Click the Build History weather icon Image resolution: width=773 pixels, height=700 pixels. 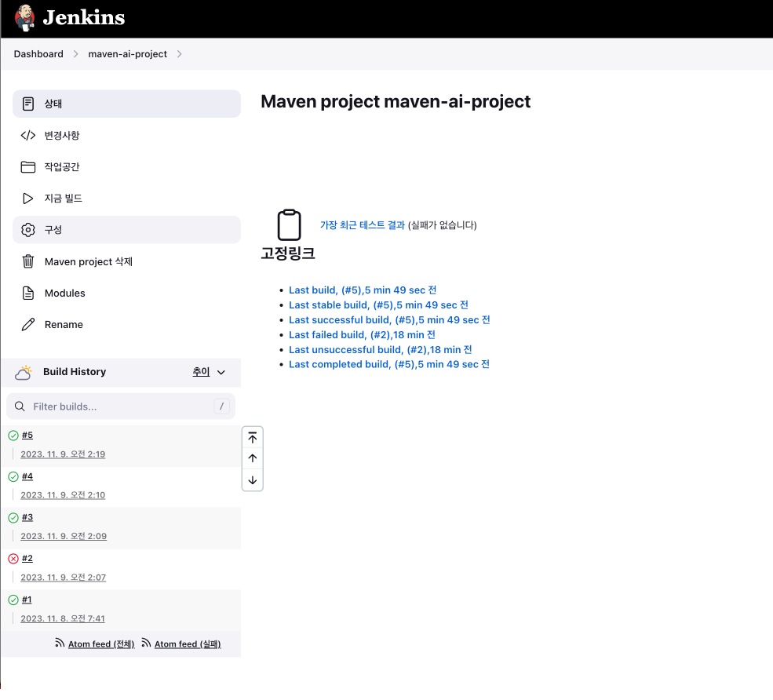click(24, 373)
